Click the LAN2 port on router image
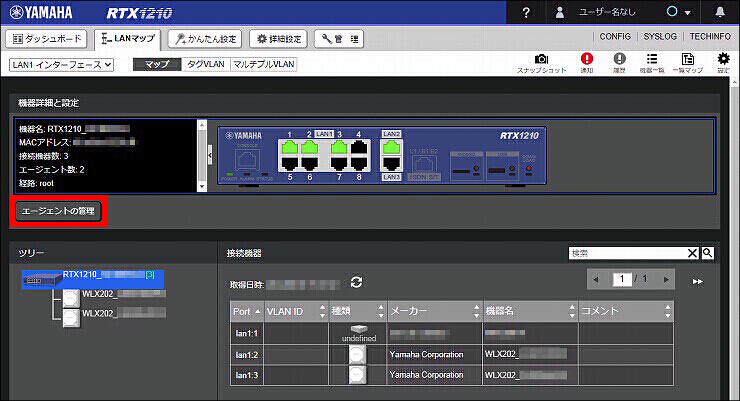The width and height of the screenshot is (740, 401). click(391, 147)
